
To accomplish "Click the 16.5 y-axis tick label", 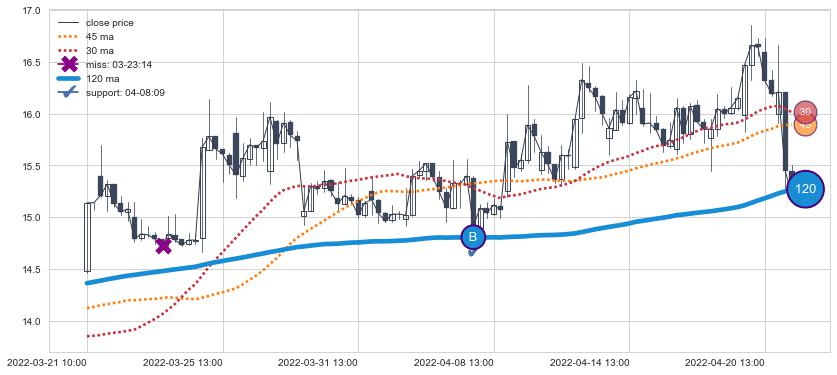I will (33, 62).
